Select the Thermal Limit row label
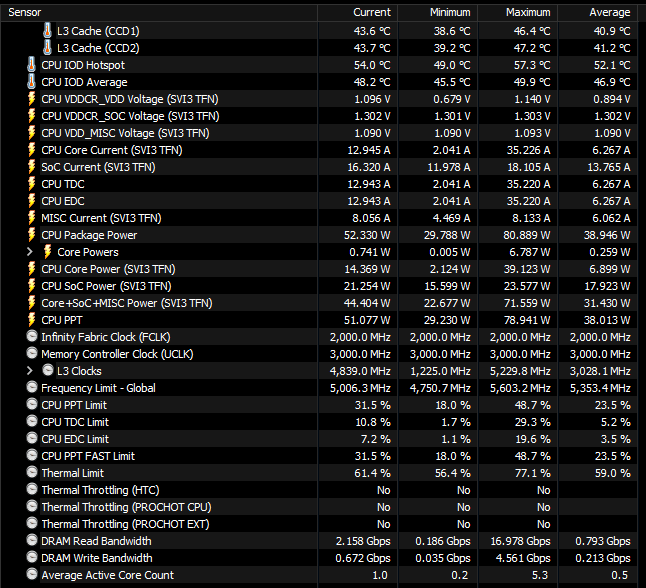Screen dimensions: 646x588 [x=73, y=473]
